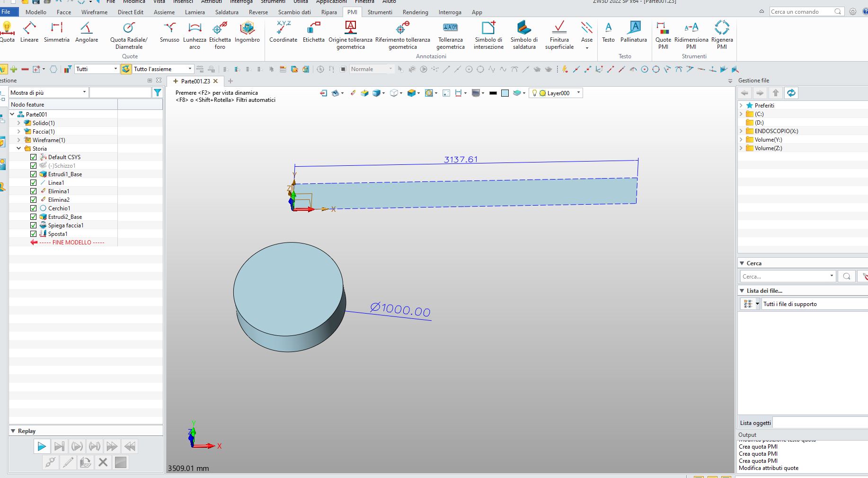
Task: Select the Coordinate annotation tool
Action: 283,32
